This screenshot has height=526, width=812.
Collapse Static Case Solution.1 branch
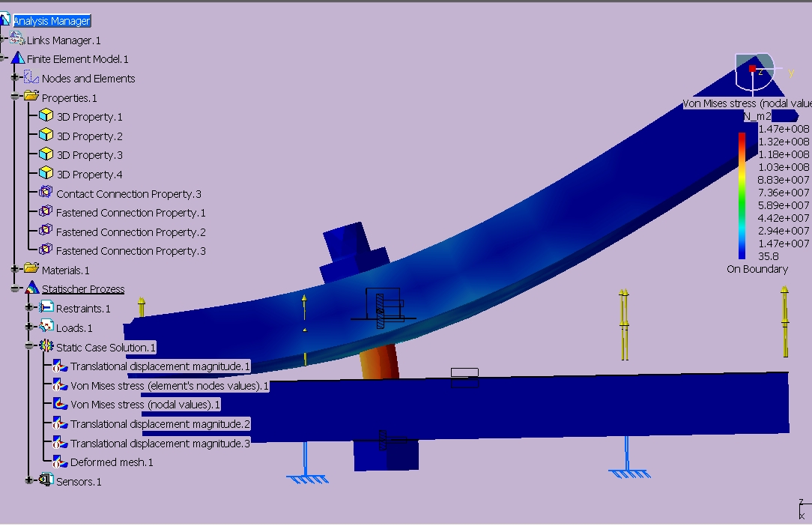click(29, 346)
